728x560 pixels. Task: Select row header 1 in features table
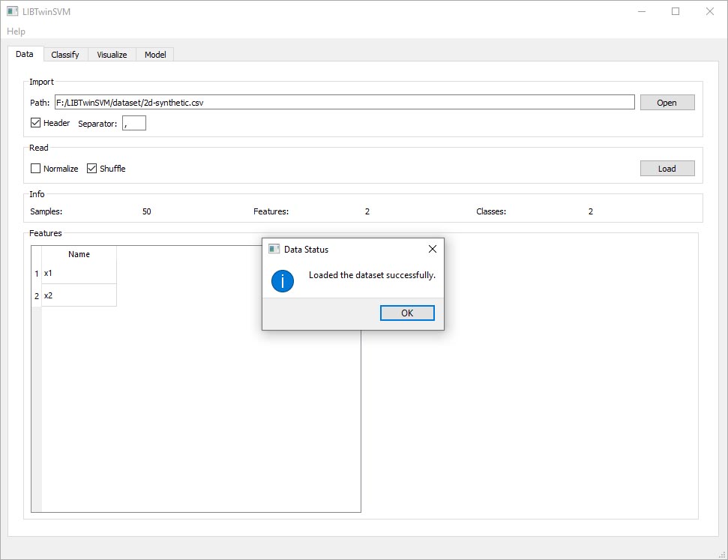pyautogui.click(x=37, y=274)
